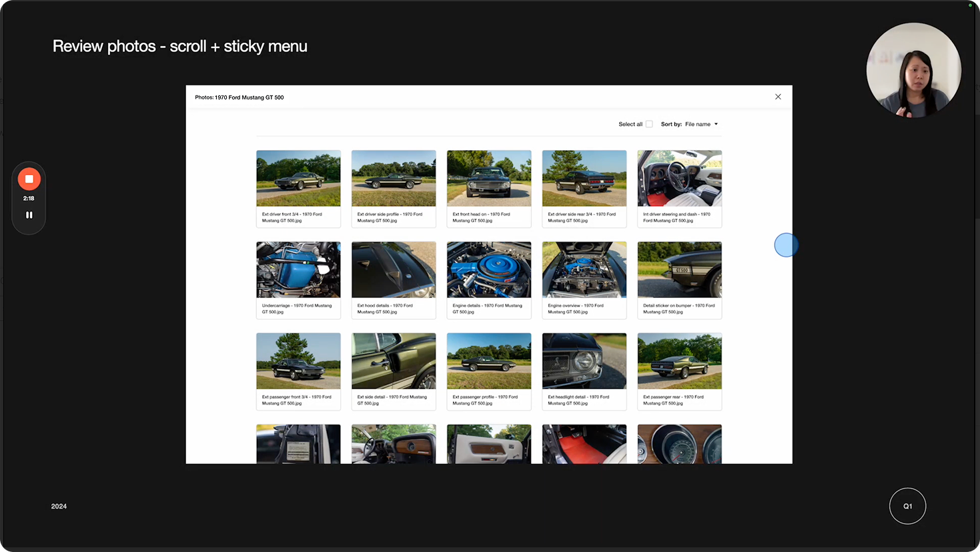Stop the screen recording

[29, 179]
